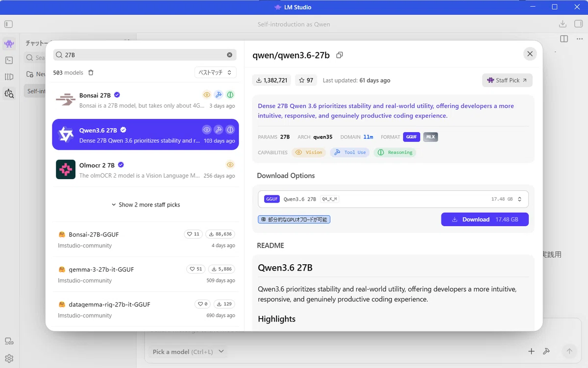Open the settings gear in sidebar
Image resolution: width=588 pixels, height=368 pixels.
tap(9, 358)
